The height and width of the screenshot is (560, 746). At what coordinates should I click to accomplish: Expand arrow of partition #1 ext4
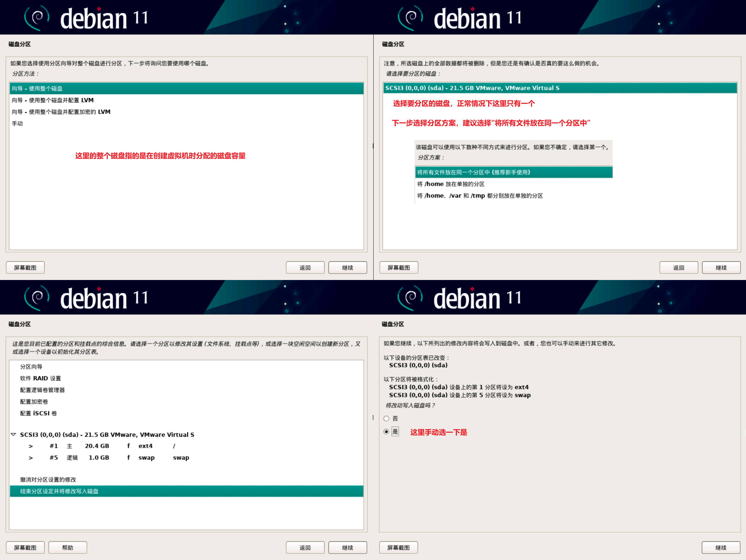pyautogui.click(x=31, y=446)
